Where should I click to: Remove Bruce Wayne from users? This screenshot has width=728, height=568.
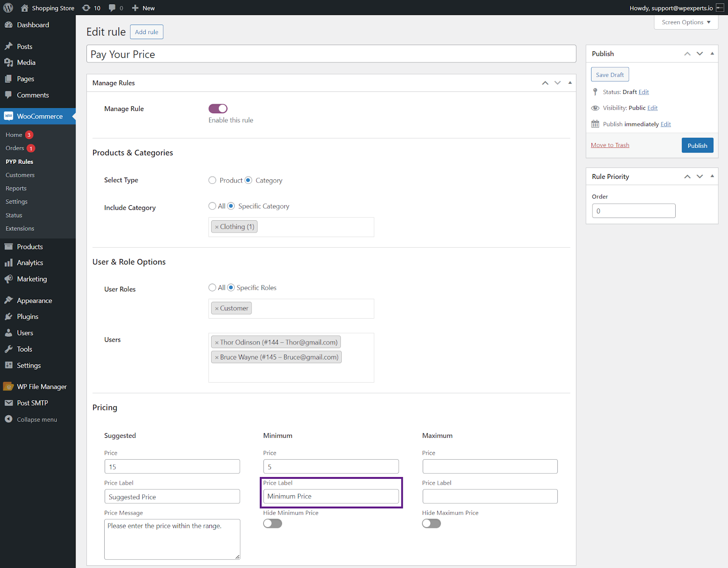pyautogui.click(x=217, y=357)
